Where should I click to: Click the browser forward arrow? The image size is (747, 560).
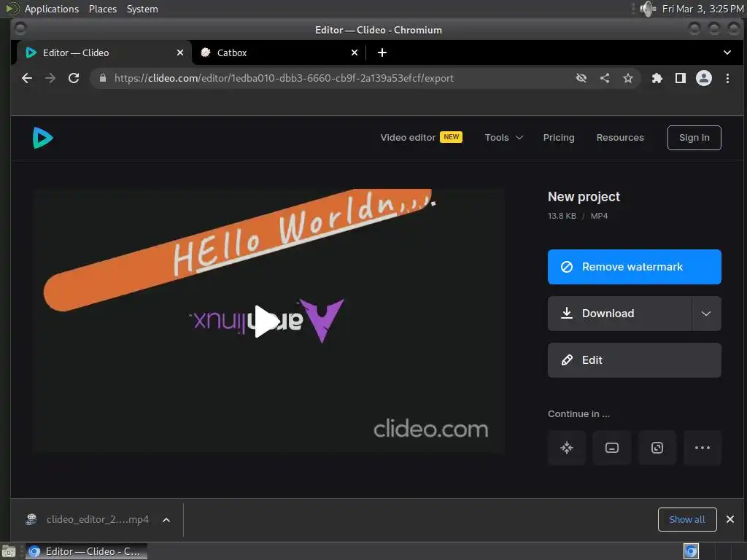pyautogui.click(x=50, y=78)
